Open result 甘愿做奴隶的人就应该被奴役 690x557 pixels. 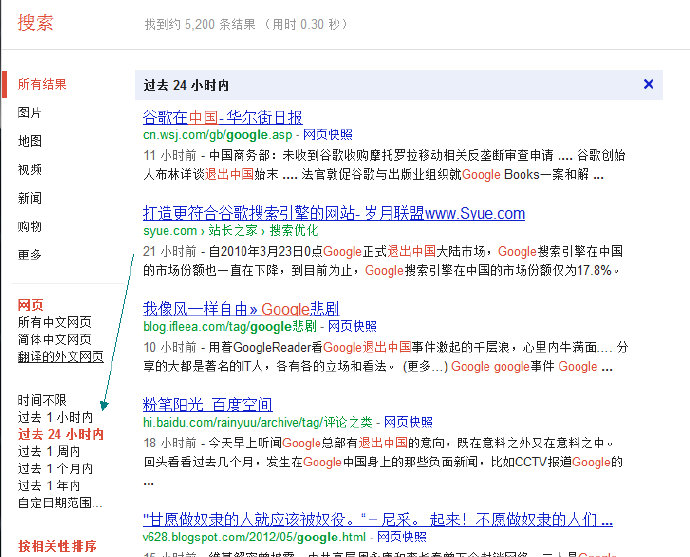[x=378, y=520]
